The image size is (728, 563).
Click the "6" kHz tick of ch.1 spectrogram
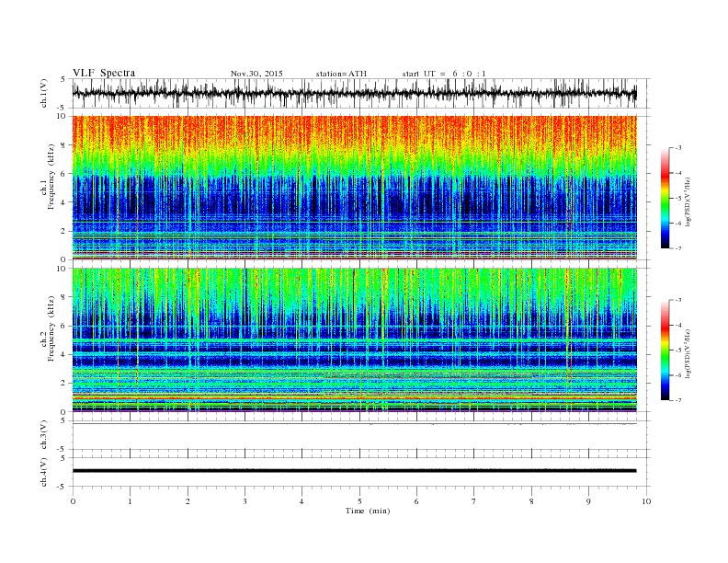click(64, 174)
